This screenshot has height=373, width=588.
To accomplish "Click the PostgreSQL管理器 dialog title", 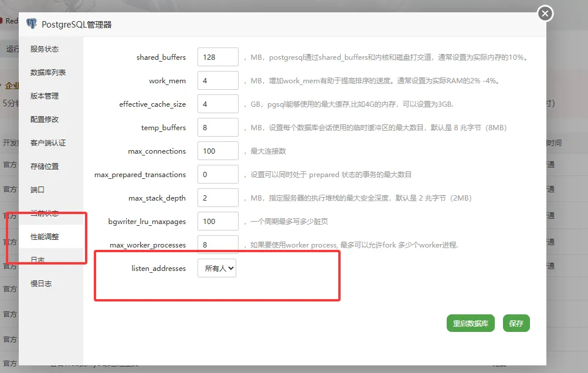I will [76, 25].
